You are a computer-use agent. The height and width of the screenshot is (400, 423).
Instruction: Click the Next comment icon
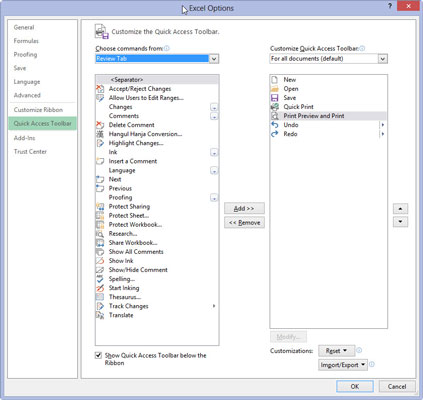100,179
